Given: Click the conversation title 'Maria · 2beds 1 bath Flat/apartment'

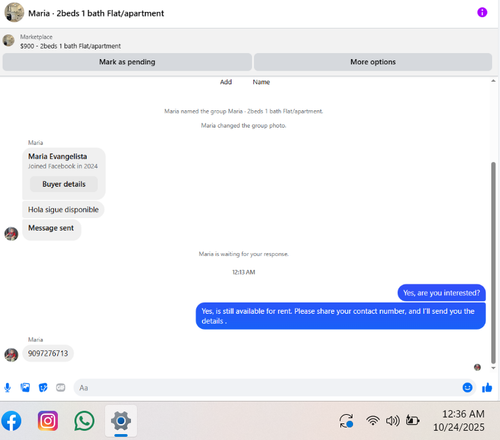Looking at the screenshot, I should click(96, 13).
